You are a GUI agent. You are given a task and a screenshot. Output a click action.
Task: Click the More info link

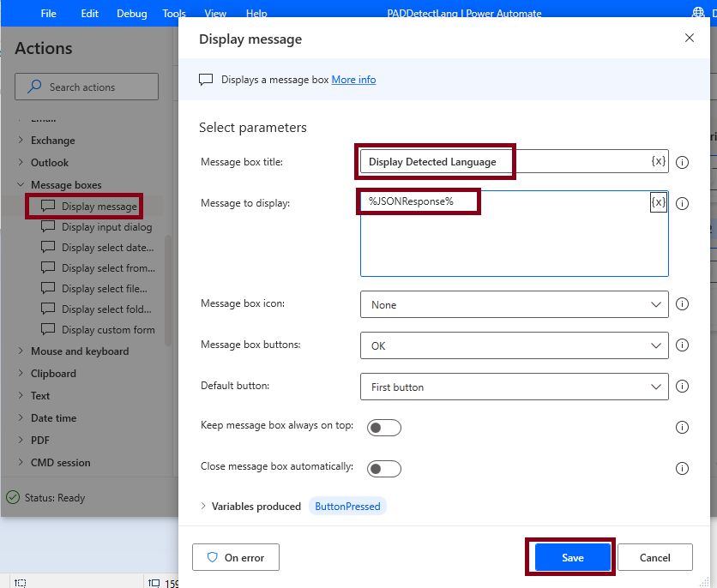(x=353, y=80)
